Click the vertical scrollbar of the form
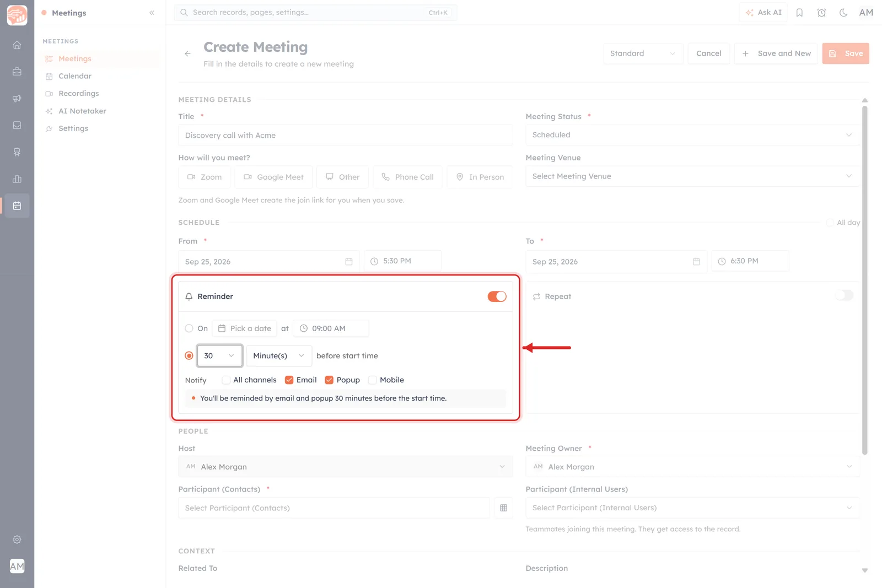The width and height of the screenshot is (882, 588). tap(864, 280)
